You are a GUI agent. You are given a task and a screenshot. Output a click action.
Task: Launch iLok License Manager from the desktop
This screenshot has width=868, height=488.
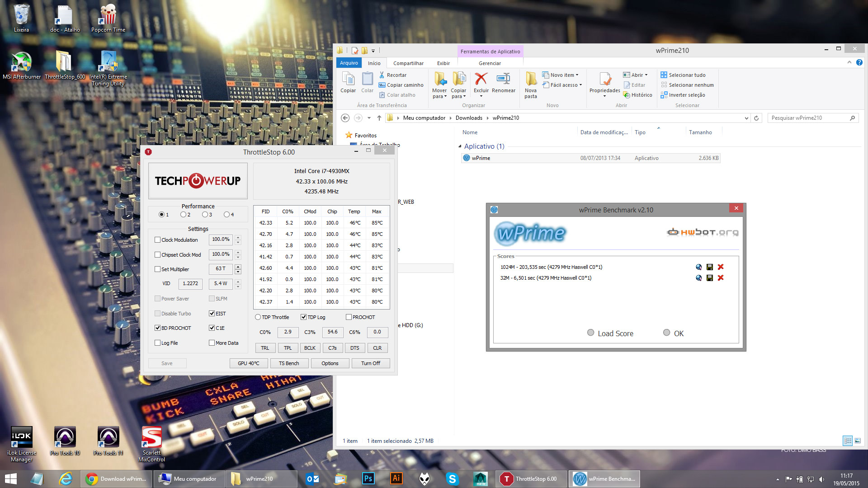[x=21, y=444]
